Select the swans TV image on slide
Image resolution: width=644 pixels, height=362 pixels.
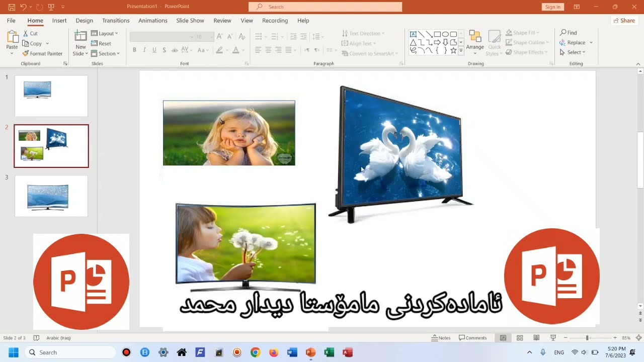coord(400,153)
